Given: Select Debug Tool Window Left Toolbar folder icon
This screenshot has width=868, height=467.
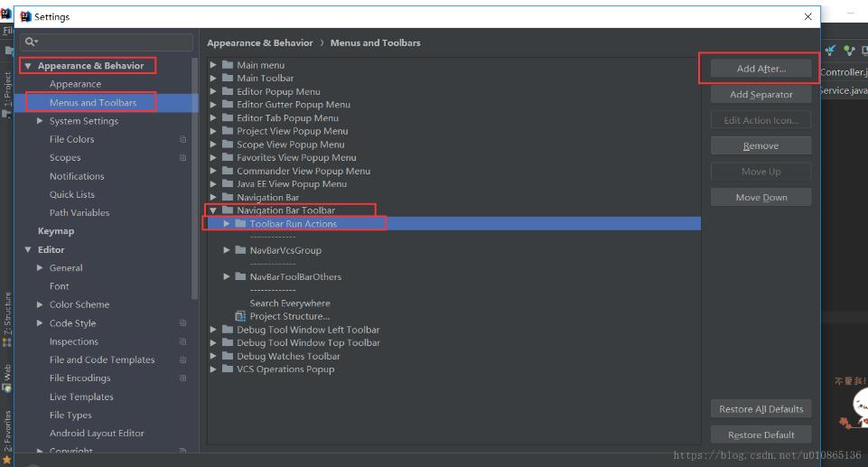Looking at the screenshot, I should pos(228,329).
